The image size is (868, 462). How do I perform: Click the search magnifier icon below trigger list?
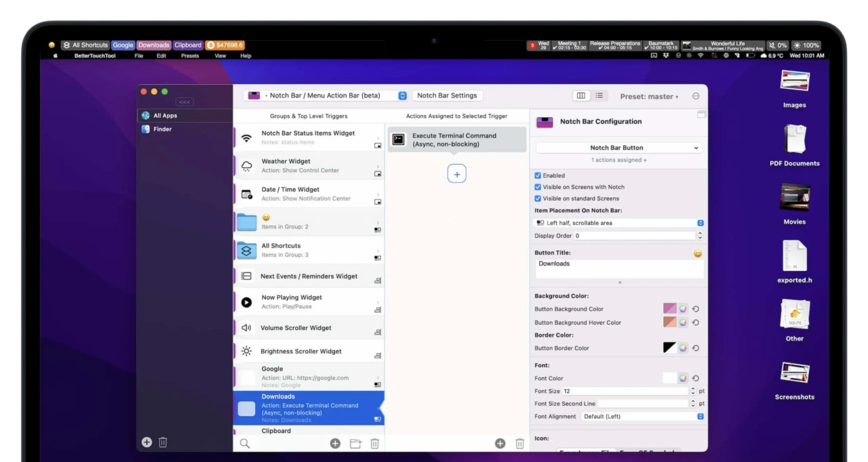pos(245,444)
